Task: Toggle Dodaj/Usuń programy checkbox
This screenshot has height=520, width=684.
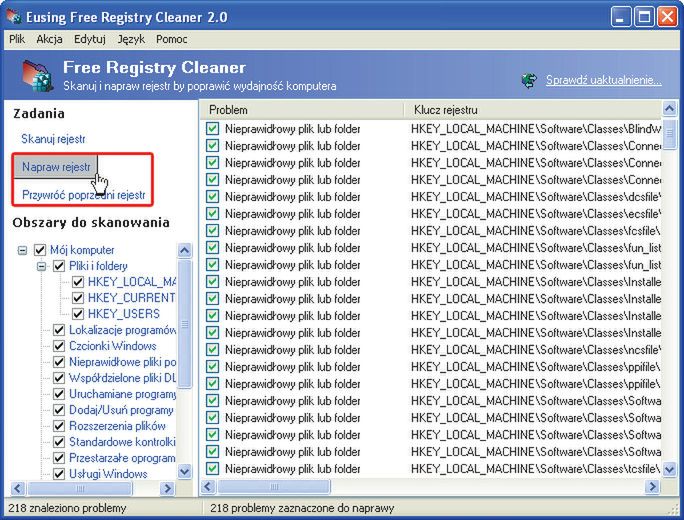Action: pyautogui.click(x=59, y=410)
